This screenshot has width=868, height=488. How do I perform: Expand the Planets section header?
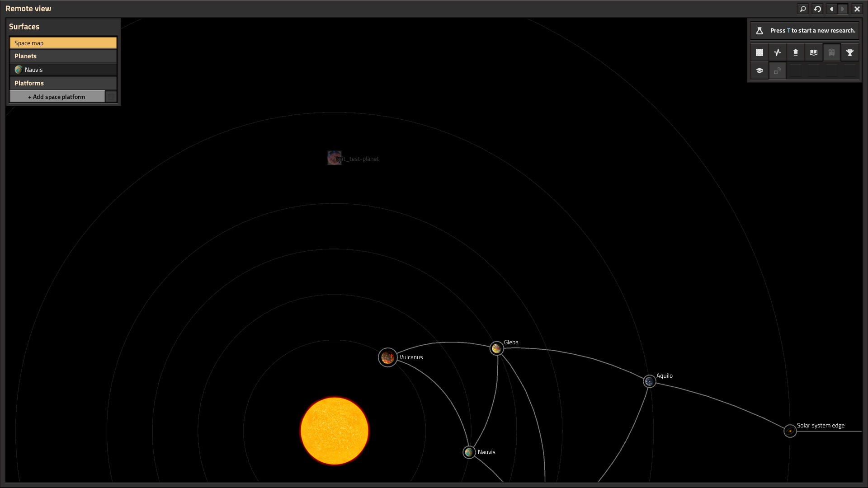pos(63,56)
